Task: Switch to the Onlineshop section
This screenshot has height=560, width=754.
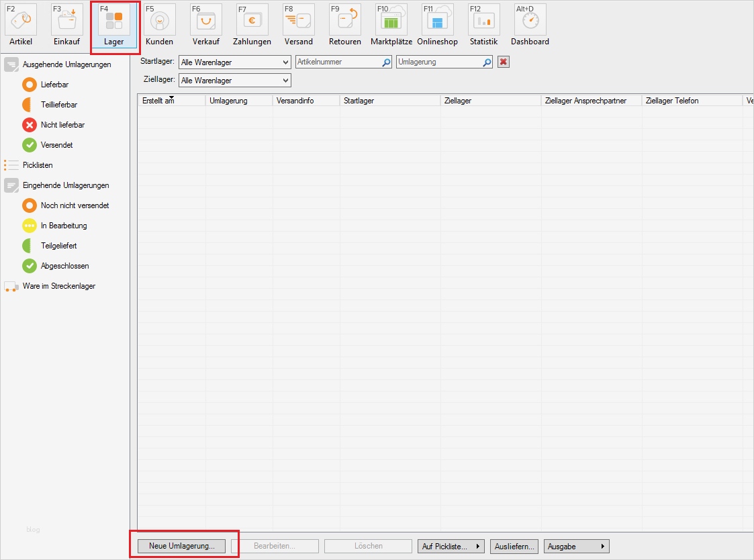Action: 437,24
